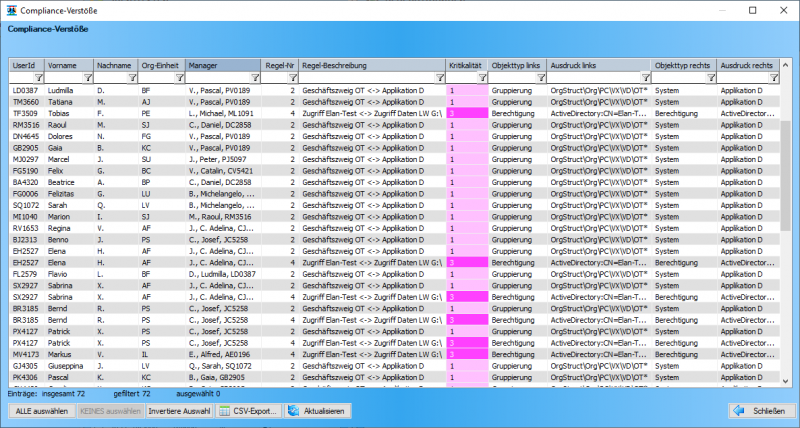This screenshot has width=800, height=428.
Task: Select the UserId cell BJ2313
Action: [25, 240]
